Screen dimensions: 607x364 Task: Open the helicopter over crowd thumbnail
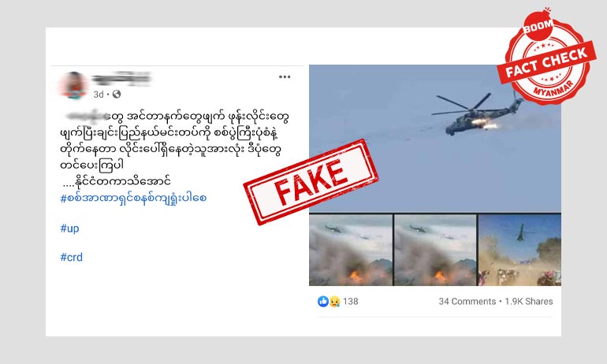coord(520,250)
